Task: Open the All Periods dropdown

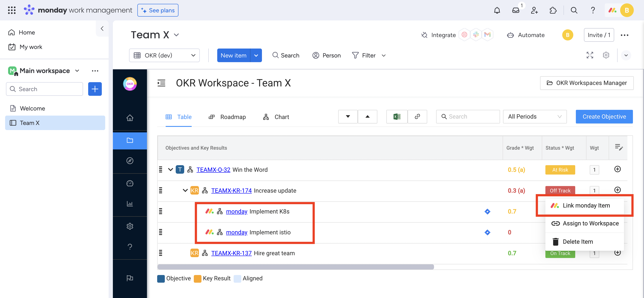Action: [535, 117]
